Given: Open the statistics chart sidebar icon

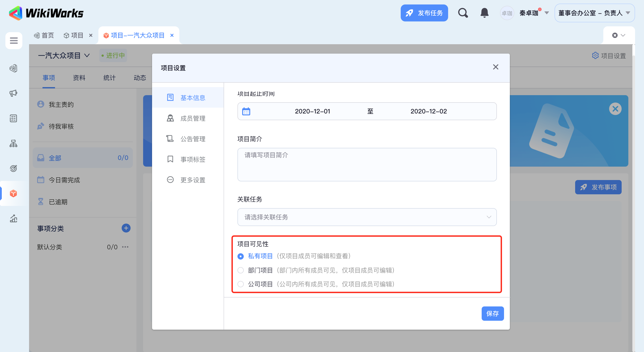Looking at the screenshot, I should (x=13, y=218).
